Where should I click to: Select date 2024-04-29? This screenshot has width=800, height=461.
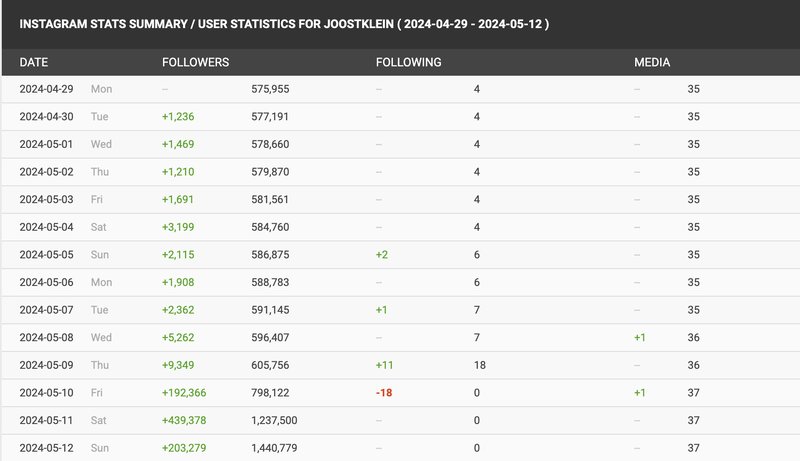(x=46, y=89)
